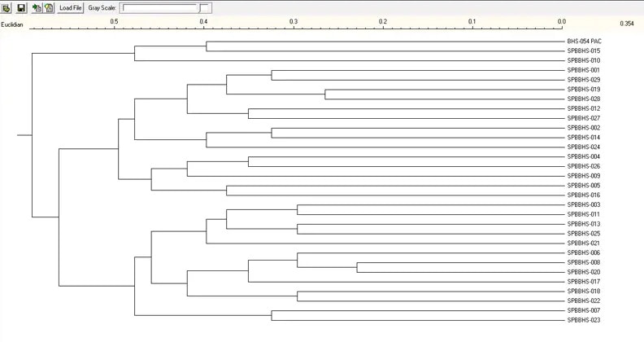Select the SPBBHS-001 sample label
644x342 pixels.
click(x=583, y=70)
